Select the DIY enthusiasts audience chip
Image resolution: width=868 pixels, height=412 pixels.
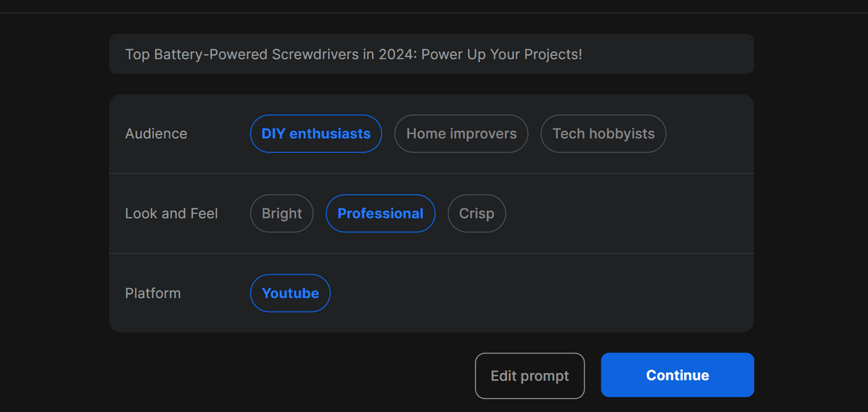tap(316, 133)
